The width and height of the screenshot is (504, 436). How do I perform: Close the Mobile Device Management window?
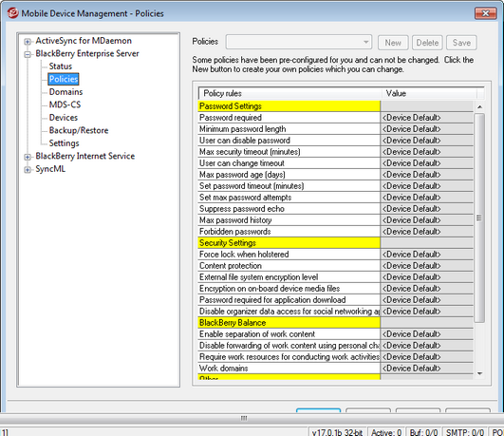click(485, 13)
